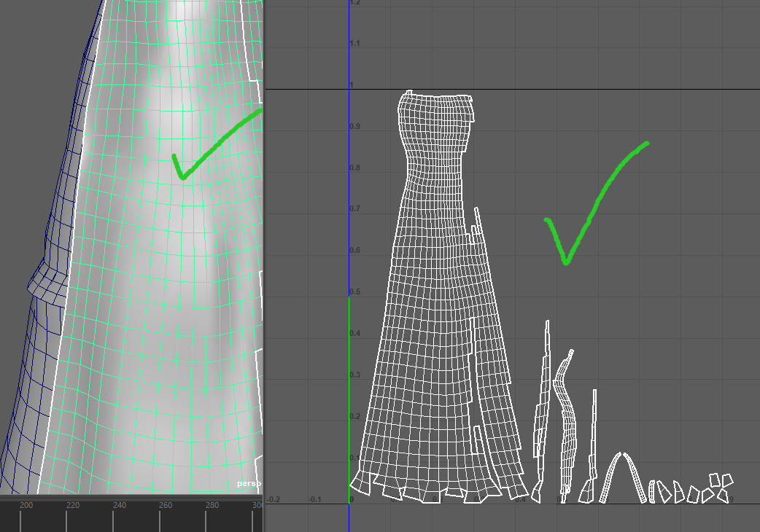Viewport: 760px width, 532px height.
Task: Click frame 200 on the timeline
Action: [x=26, y=506]
